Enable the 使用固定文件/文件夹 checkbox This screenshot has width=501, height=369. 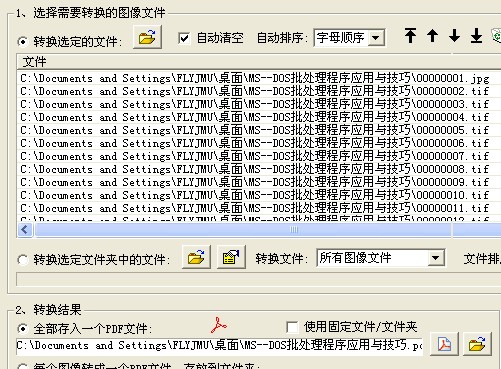coord(292,327)
